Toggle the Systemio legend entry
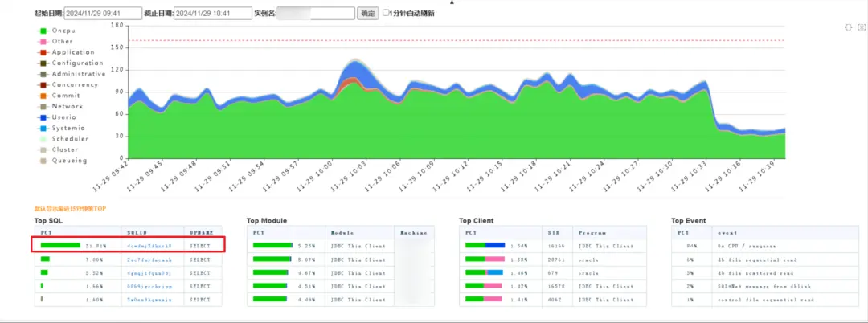Image resolution: width=868 pixels, height=323 pixels. [x=61, y=128]
